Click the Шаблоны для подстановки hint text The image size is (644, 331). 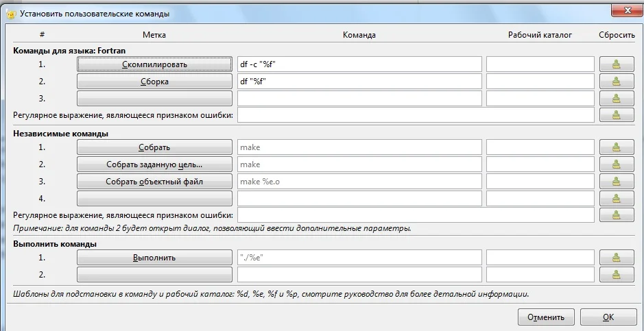(271, 294)
